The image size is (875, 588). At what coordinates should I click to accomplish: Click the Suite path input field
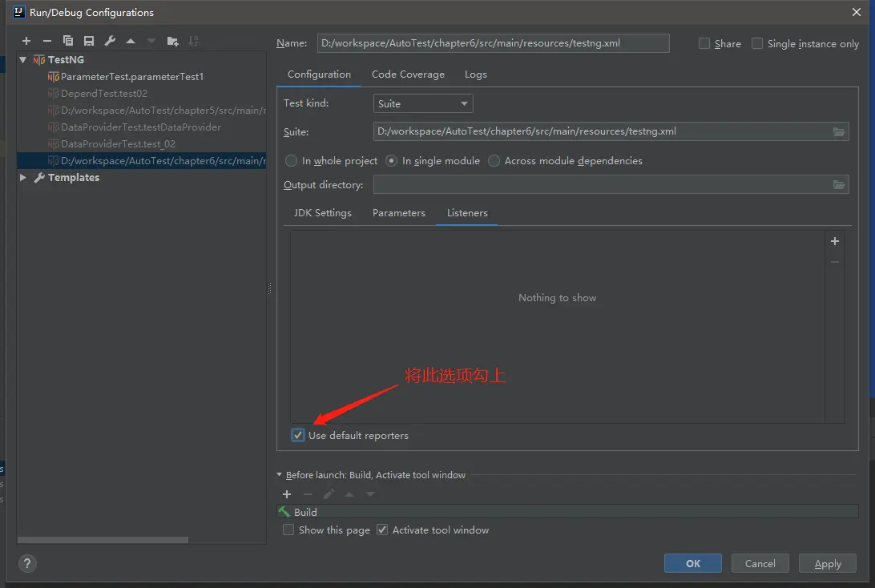(x=603, y=131)
